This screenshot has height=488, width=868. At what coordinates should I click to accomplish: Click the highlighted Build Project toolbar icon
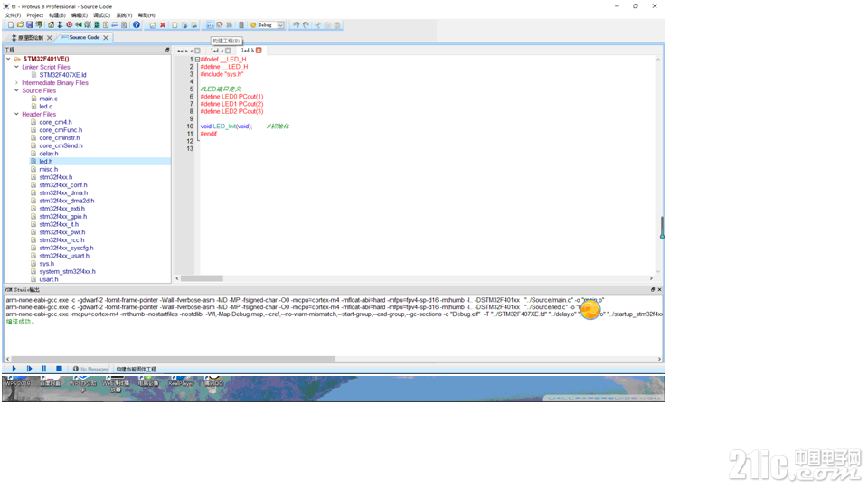210,25
